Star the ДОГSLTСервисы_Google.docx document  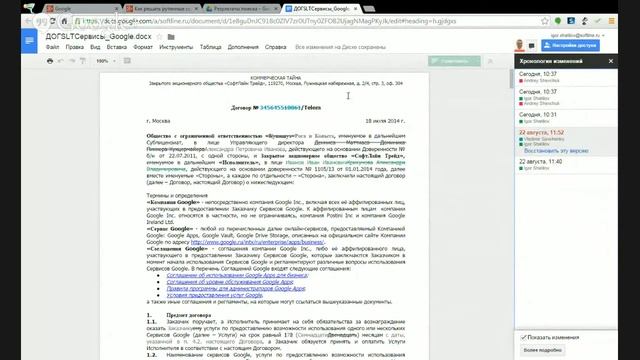tap(160, 37)
